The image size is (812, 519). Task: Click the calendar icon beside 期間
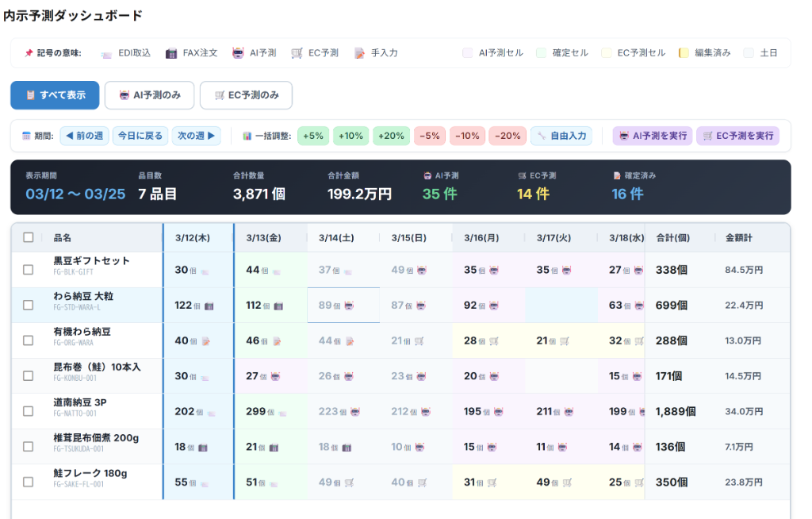[26, 136]
